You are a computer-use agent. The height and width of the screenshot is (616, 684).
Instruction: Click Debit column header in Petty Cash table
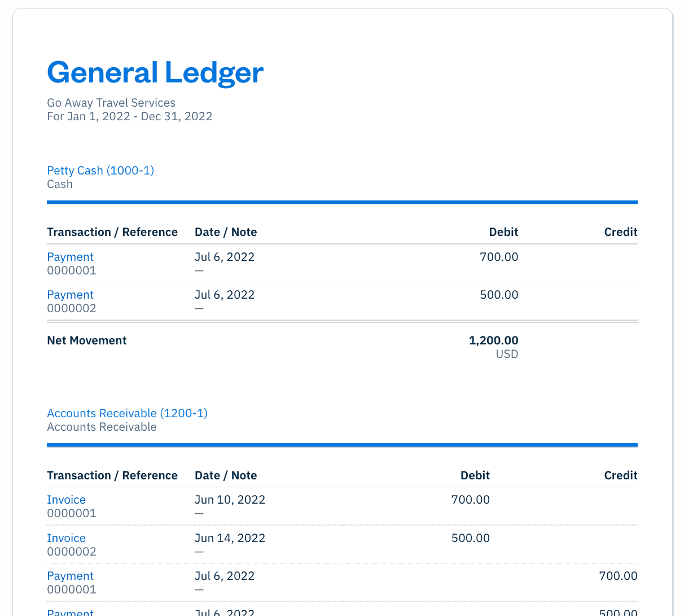[x=503, y=232]
